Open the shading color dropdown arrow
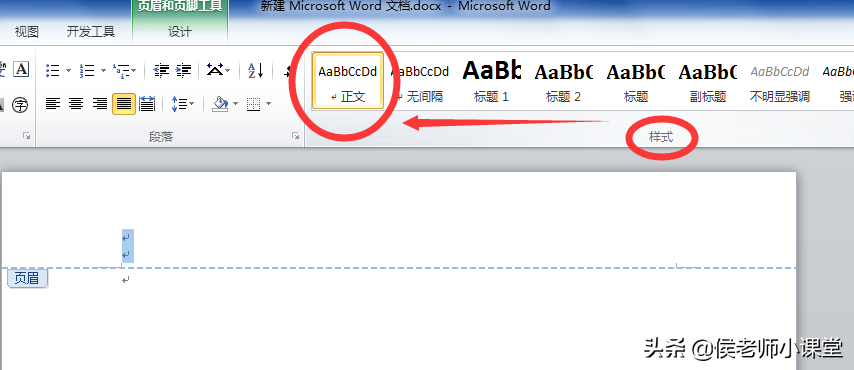 coord(235,104)
